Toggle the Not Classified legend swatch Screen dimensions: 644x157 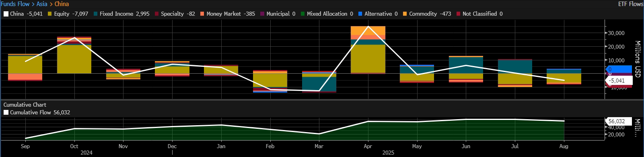[x=459, y=14]
